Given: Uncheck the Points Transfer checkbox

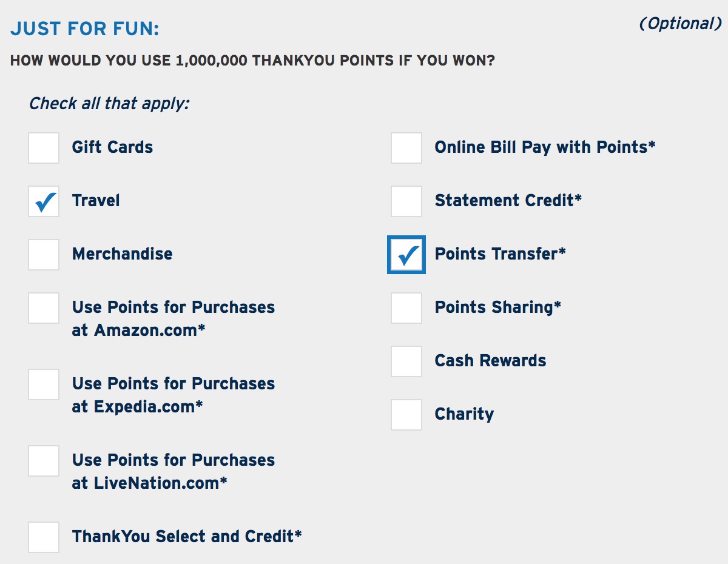Looking at the screenshot, I should (406, 255).
